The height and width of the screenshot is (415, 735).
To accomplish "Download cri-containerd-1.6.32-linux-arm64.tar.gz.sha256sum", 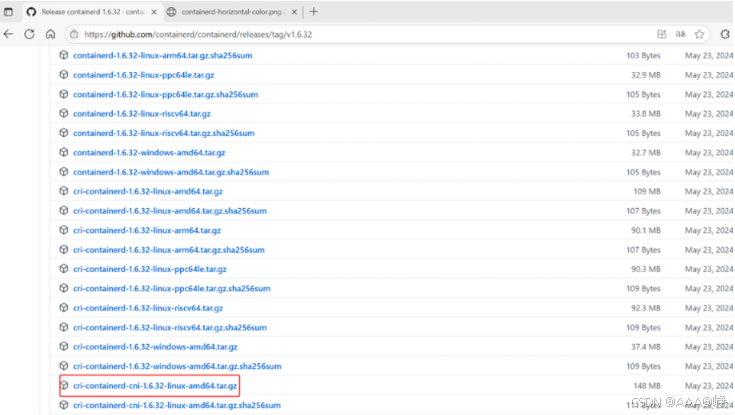I will (169, 250).
